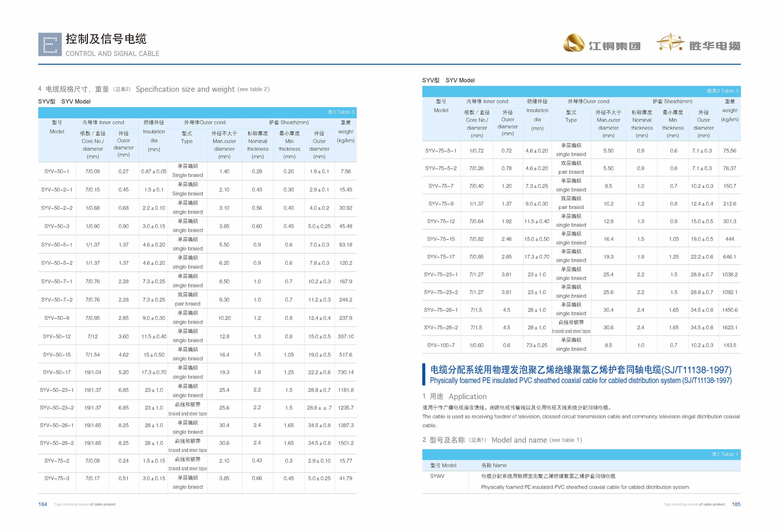Image resolution: width=779 pixels, height=532 pixels.
Task: Click the 护套 Sheath(mm) header in the continued table
Action: pyautogui.click(x=672, y=102)
